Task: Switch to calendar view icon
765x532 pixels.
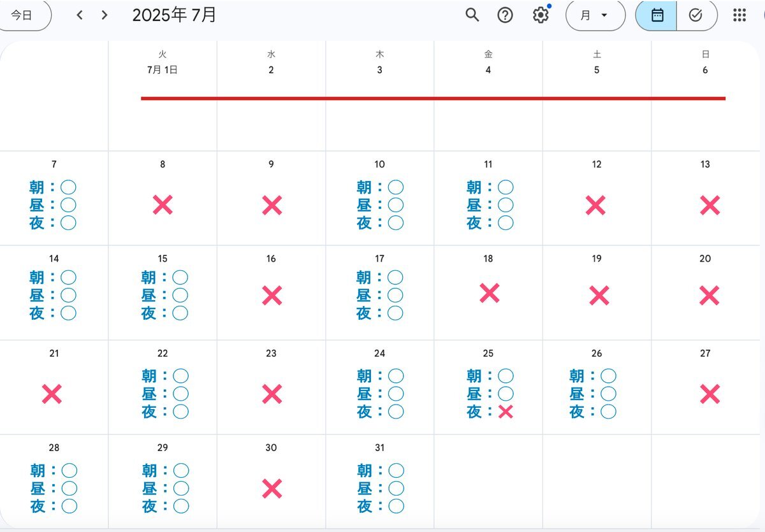Action: click(x=657, y=15)
